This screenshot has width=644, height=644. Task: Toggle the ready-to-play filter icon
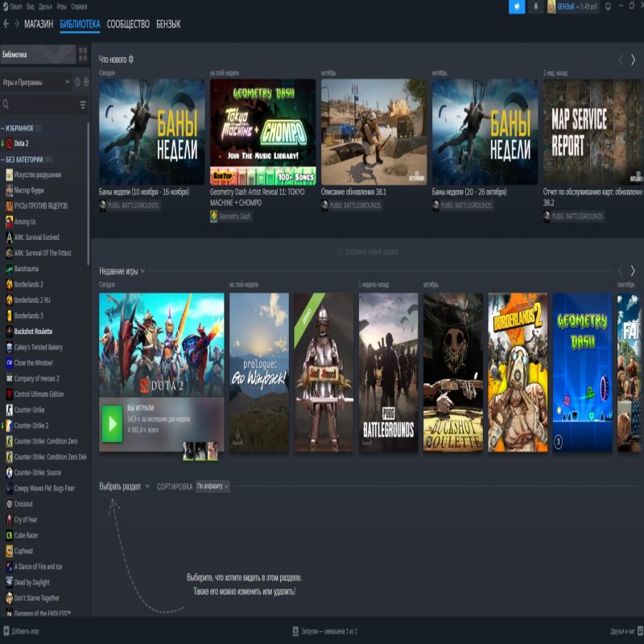click(x=86, y=82)
